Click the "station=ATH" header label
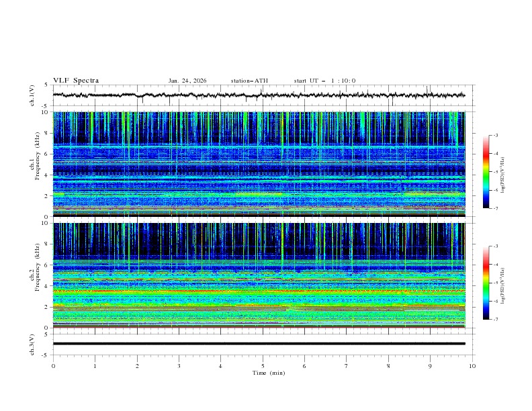This screenshot has width=532, height=411. click(x=249, y=81)
